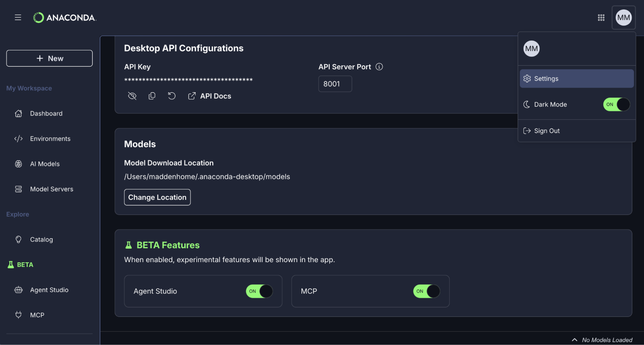
Task: Click the Anaconda logo
Action: pyautogui.click(x=65, y=17)
